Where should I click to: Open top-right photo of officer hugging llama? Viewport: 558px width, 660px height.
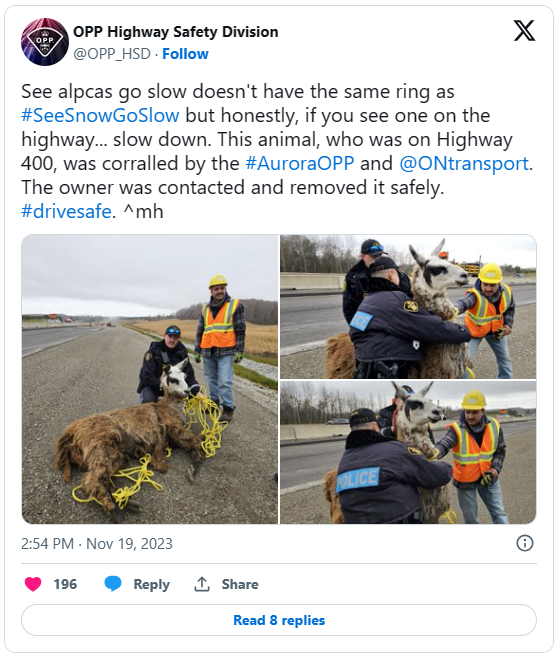[408, 307]
